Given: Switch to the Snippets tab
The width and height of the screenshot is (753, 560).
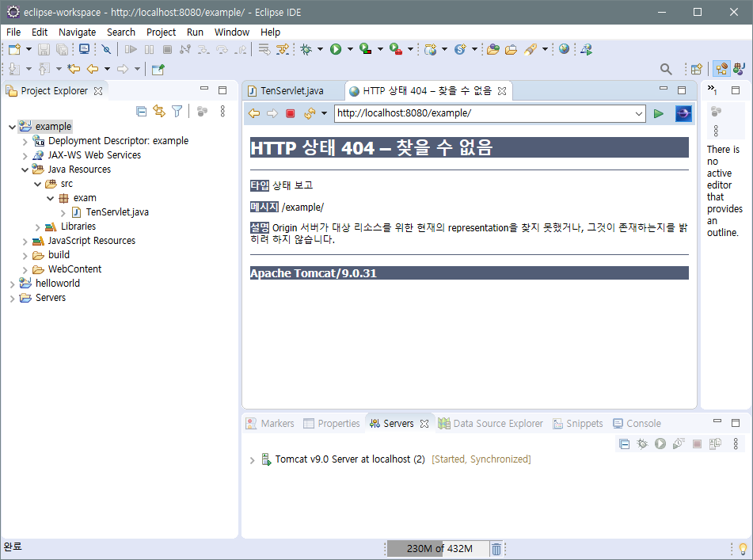Looking at the screenshot, I should click(x=578, y=424).
